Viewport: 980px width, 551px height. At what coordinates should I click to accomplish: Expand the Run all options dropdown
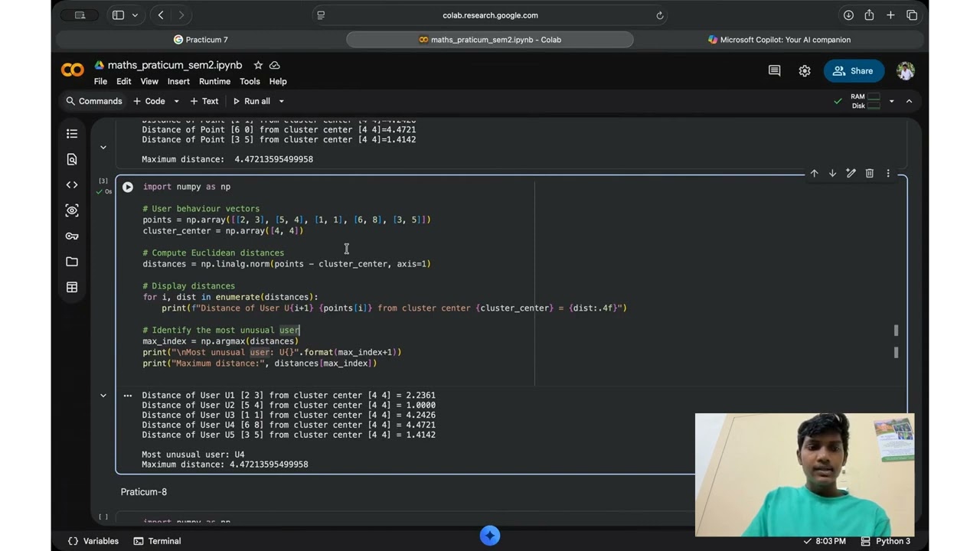[281, 101]
